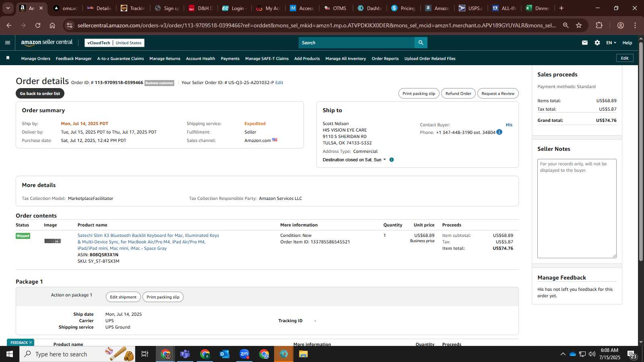Open the Seller Central hamburger menu
The height and width of the screenshot is (362, 644).
(x=7, y=43)
